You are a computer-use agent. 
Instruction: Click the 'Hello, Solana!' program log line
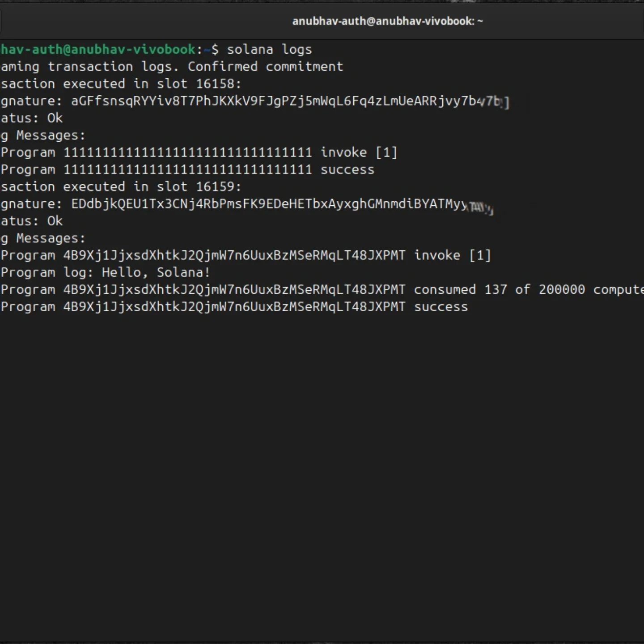(x=106, y=272)
